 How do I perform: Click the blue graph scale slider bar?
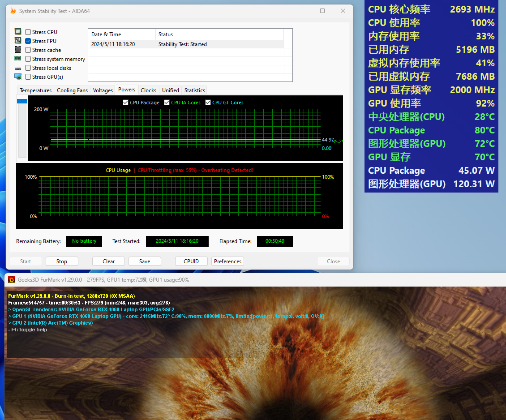point(22,102)
